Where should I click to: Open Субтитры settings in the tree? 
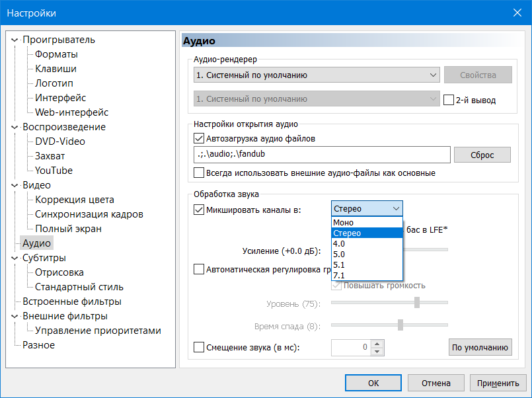tap(44, 258)
